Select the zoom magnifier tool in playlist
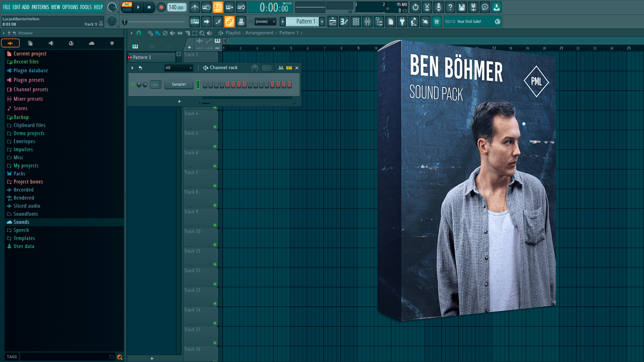The image size is (644, 362). [202, 33]
